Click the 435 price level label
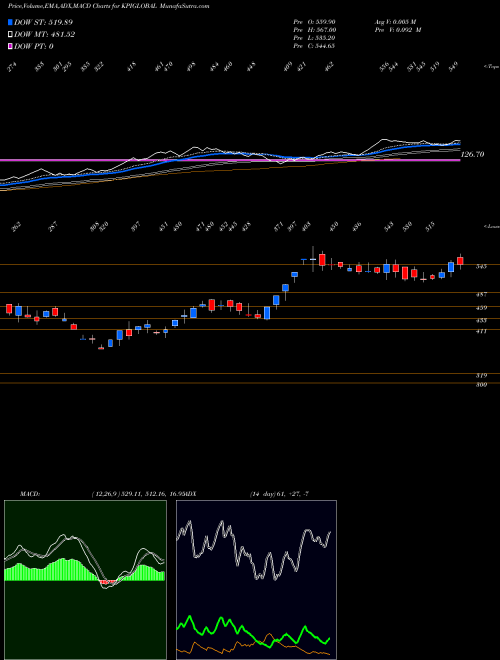 click(481, 320)
